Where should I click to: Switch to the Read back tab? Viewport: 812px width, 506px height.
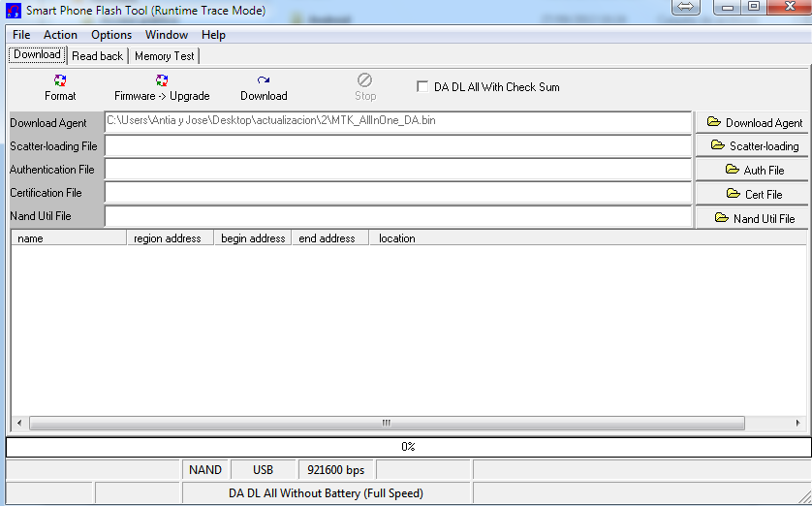pos(97,56)
